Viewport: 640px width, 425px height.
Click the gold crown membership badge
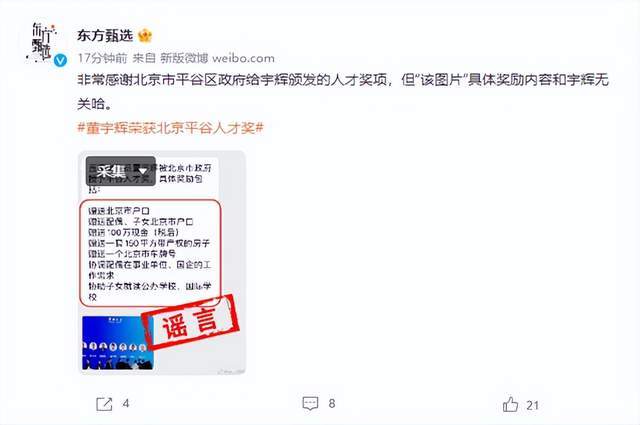[145, 36]
